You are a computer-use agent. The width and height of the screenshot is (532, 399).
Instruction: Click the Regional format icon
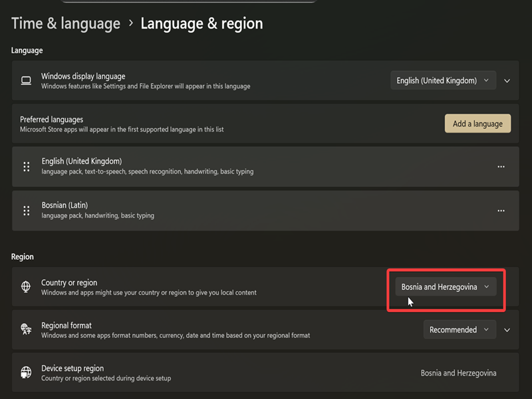click(26, 329)
